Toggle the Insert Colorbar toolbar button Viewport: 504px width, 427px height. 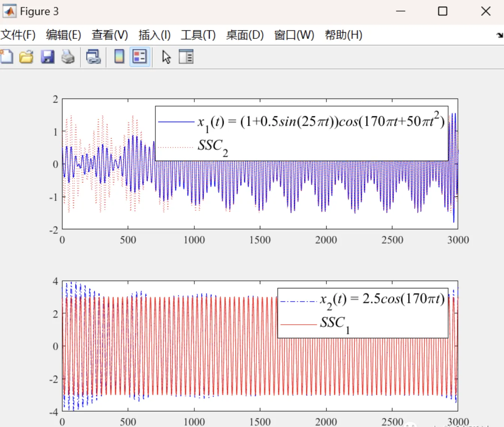(119, 57)
